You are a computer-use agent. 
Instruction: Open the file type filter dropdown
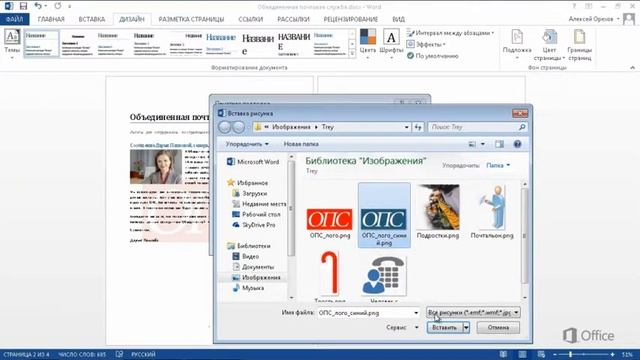point(473,313)
